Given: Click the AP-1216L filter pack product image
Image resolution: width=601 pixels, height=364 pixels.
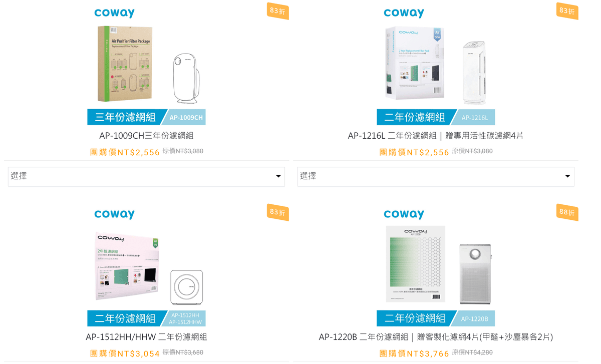Looking at the screenshot, I should point(415,64).
